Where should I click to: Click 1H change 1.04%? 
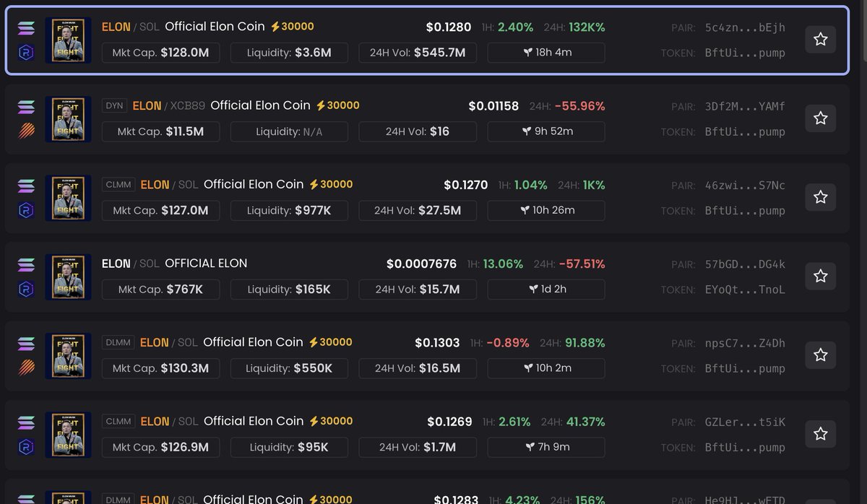530,185
